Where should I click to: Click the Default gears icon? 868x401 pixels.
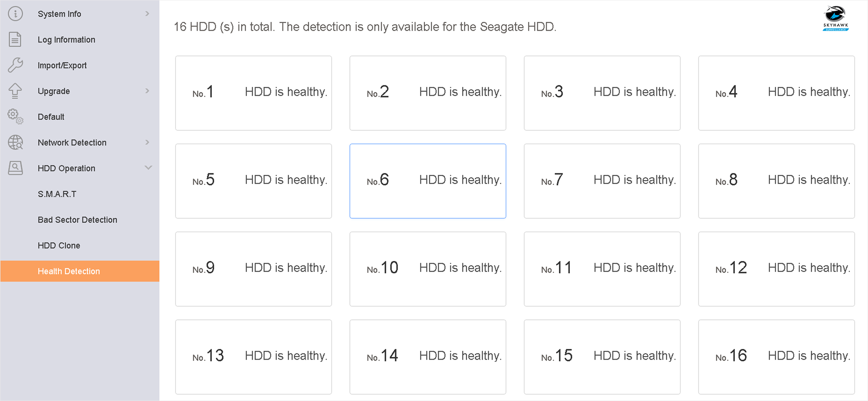pos(16,116)
